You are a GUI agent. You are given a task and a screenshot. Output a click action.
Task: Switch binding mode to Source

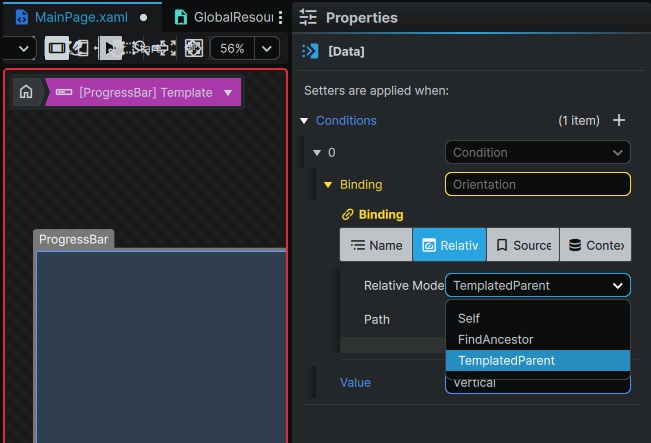(x=522, y=245)
